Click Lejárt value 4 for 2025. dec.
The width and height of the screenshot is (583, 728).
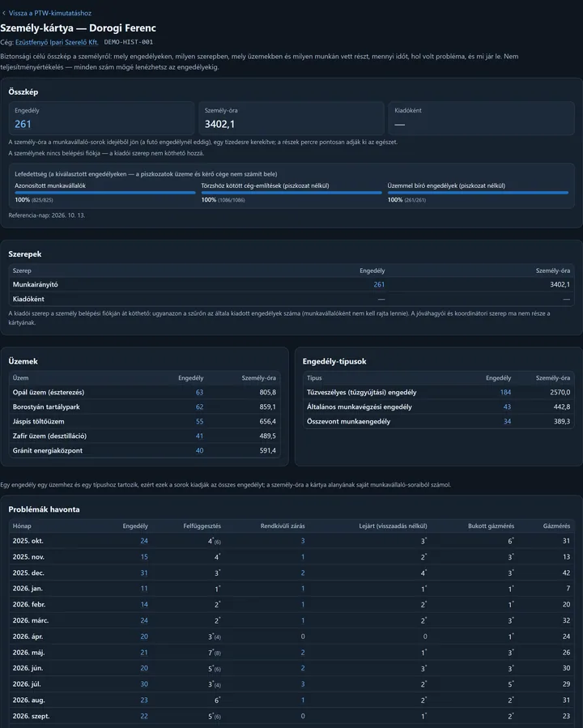pos(423,573)
